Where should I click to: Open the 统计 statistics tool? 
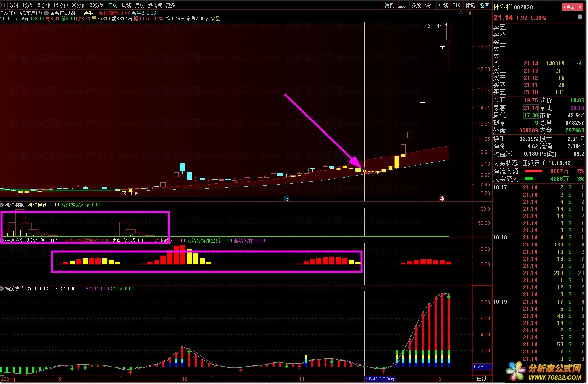tap(430, 5)
